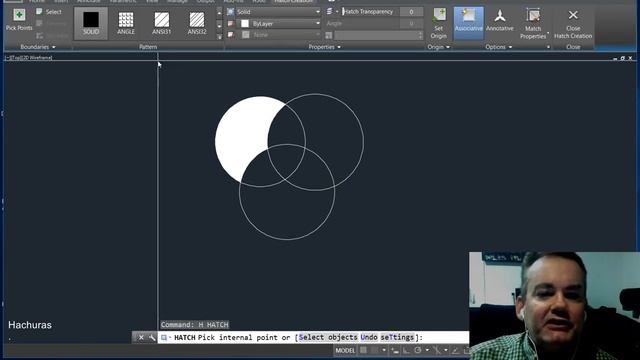Click Close Hatch Creation
The height and width of the screenshot is (360, 640).
click(x=573, y=23)
